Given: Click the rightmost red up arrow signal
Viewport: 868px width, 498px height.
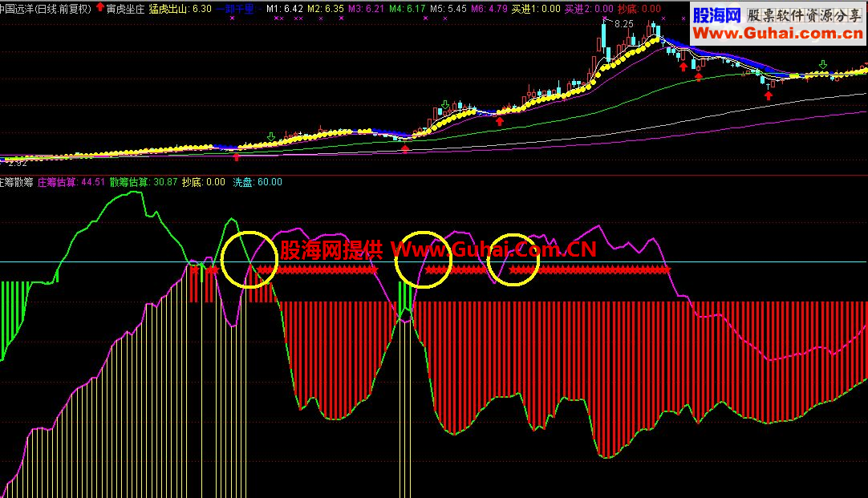Looking at the screenshot, I should pyautogui.click(x=769, y=95).
